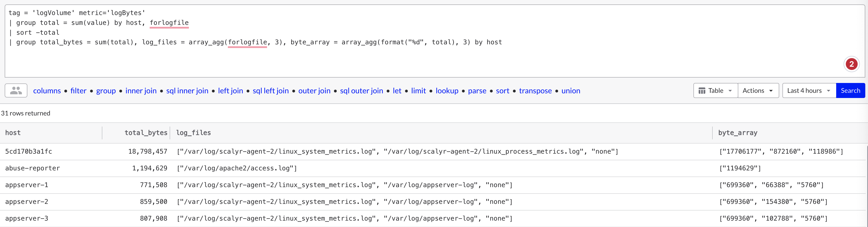The image size is (868, 227).
Task: Click the 1,194,629 total_bytes value
Action: click(x=150, y=168)
